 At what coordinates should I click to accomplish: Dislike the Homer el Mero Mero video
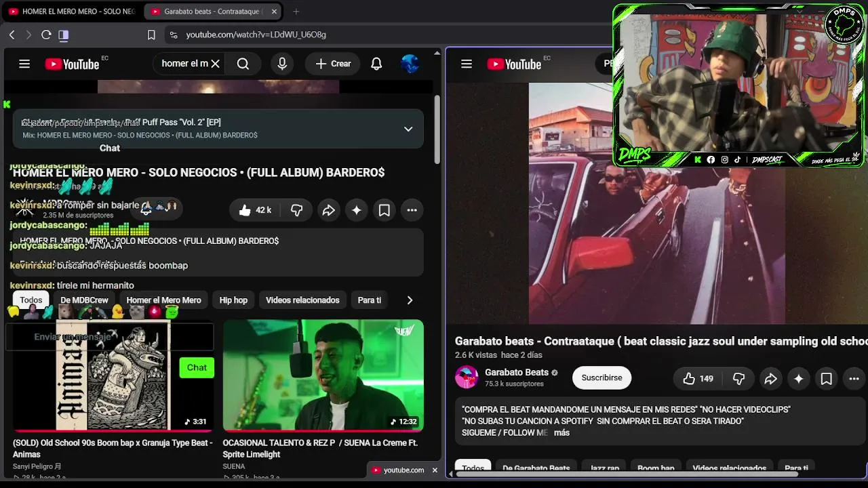tap(296, 210)
